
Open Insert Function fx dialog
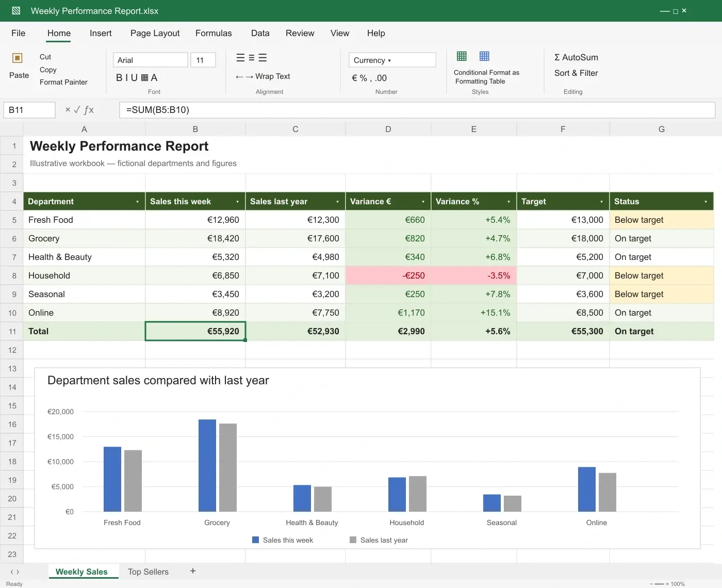point(89,109)
